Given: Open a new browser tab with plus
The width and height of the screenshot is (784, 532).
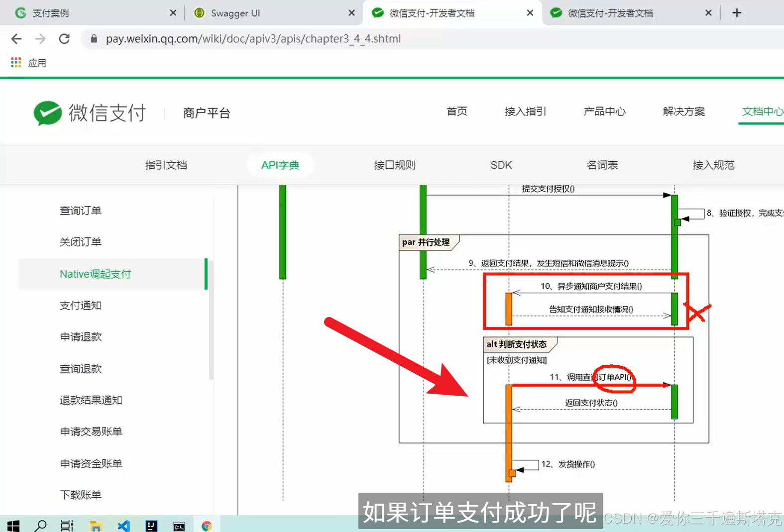Looking at the screenshot, I should coord(737,13).
